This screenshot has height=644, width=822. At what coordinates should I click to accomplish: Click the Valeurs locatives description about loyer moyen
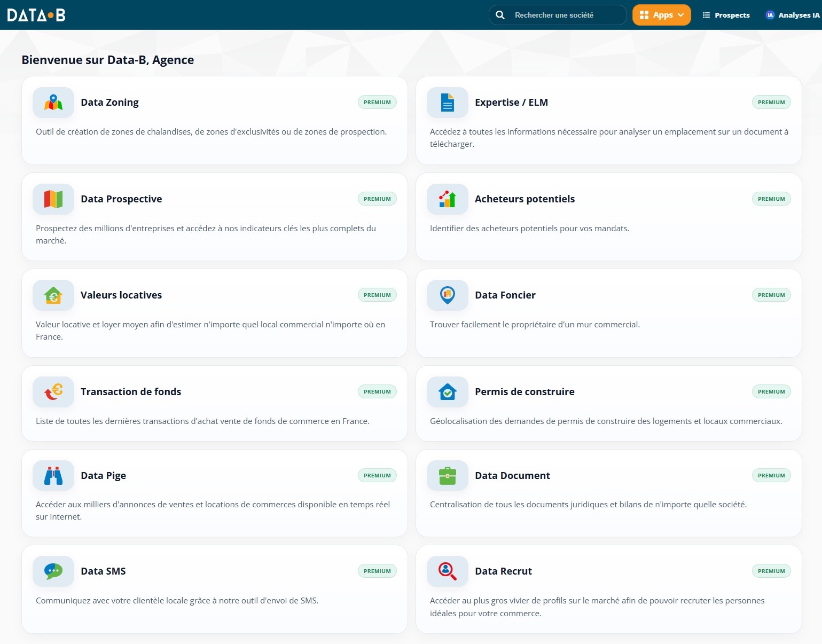click(210, 331)
